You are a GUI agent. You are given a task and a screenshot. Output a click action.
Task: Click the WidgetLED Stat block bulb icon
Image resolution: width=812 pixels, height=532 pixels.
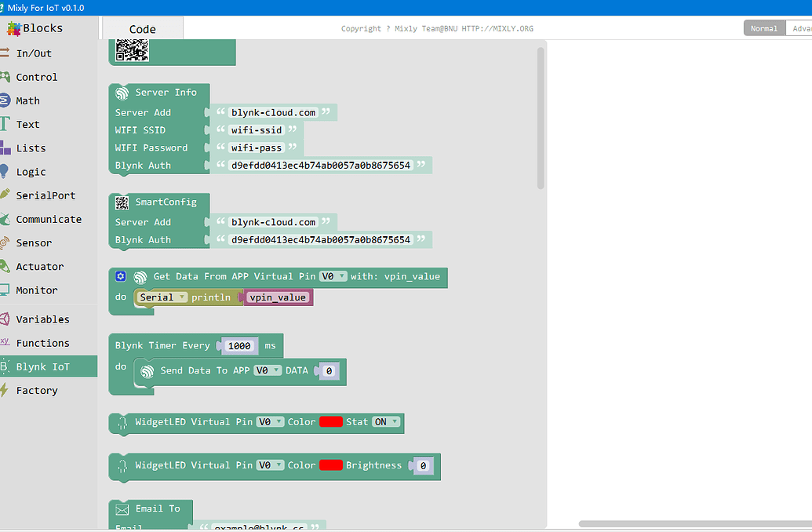[x=122, y=423]
